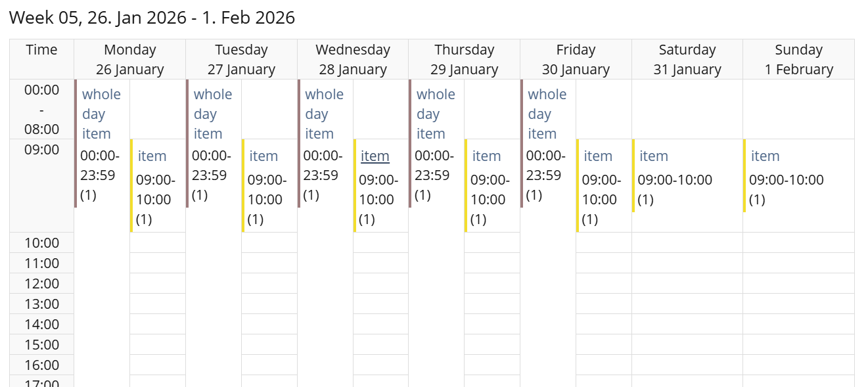Select the 00:00 - 08:00 time label
The width and height of the screenshot is (868, 387).
pos(42,109)
